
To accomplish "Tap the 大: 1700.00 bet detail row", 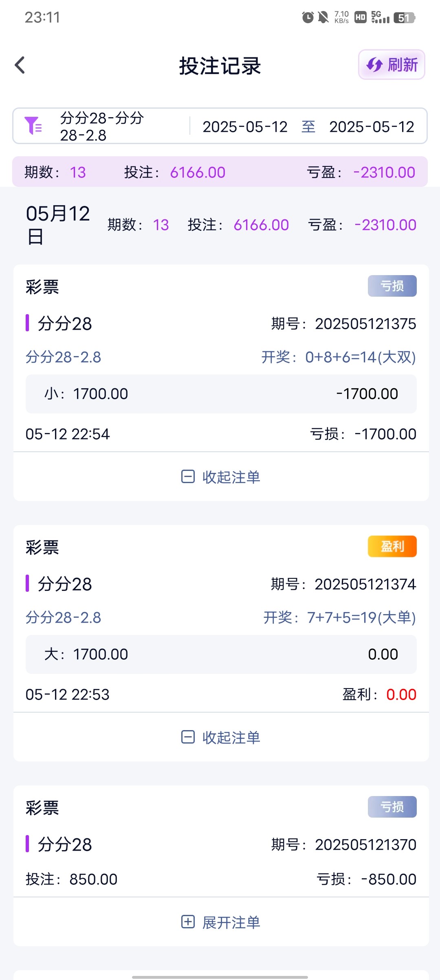I will pyautogui.click(x=220, y=654).
